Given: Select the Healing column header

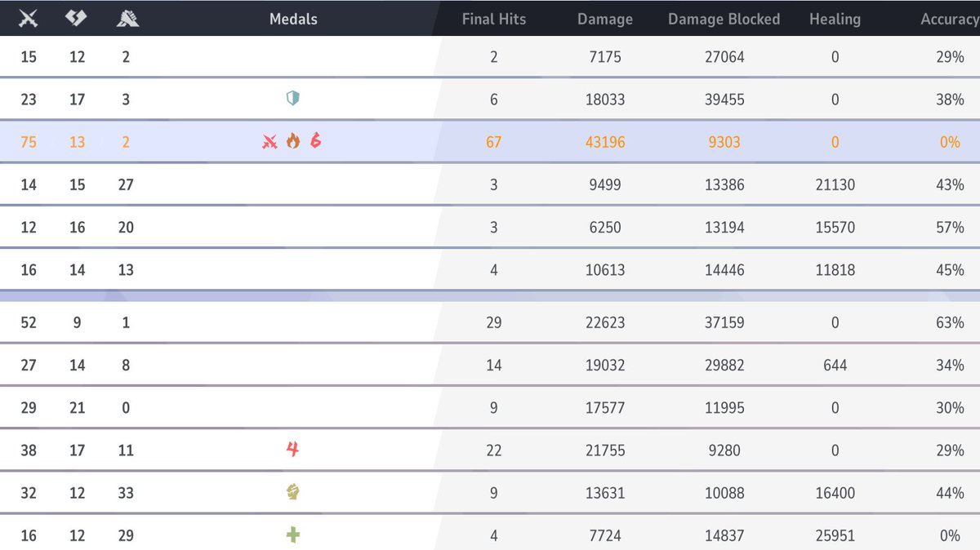Looking at the screenshot, I should (835, 19).
